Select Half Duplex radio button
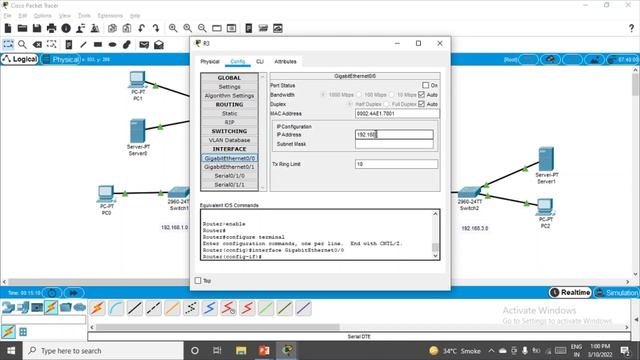Screen dimensions: 640x360 coord(350,104)
